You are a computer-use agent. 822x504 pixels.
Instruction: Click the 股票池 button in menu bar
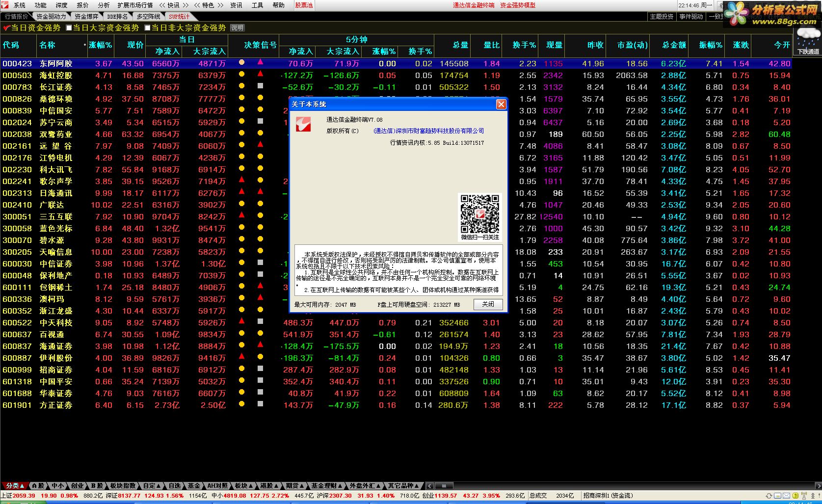pos(304,5)
